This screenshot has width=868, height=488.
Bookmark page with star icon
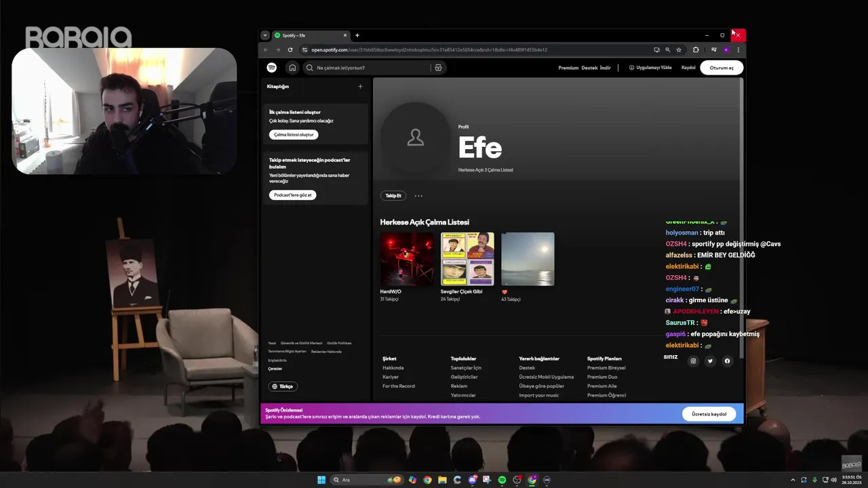tap(679, 49)
